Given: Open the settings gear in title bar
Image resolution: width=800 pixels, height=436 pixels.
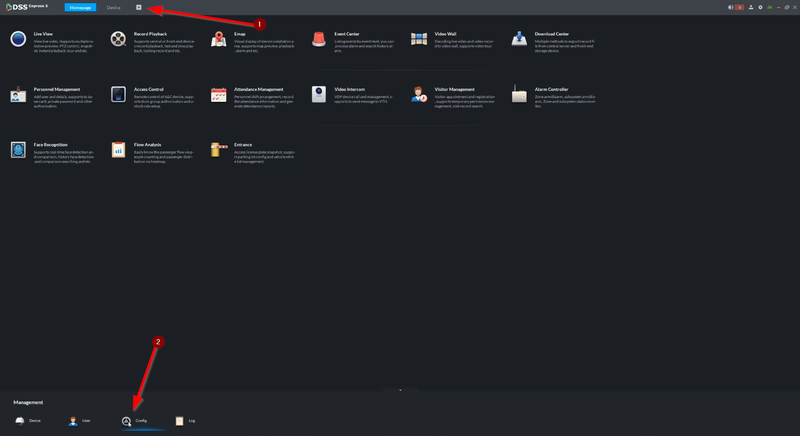Looking at the screenshot, I should tap(760, 7).
